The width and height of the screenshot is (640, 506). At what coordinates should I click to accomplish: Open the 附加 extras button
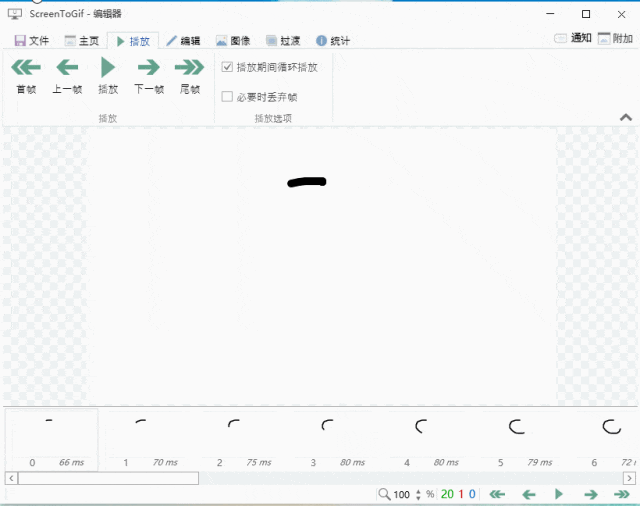point(616,38)
